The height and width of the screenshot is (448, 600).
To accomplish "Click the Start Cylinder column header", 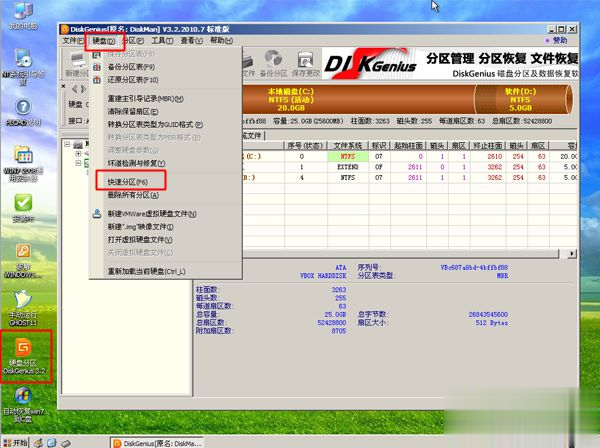I will [x=408, y=146].
